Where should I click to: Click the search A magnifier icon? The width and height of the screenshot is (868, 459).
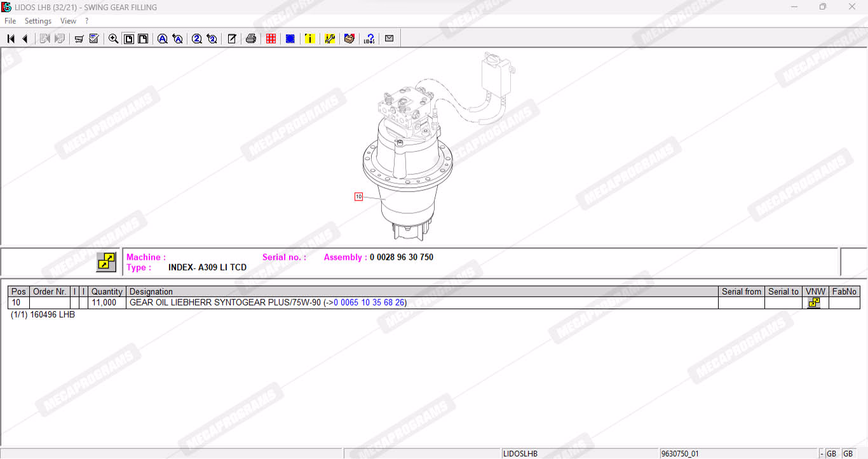[x=163, y=39]
